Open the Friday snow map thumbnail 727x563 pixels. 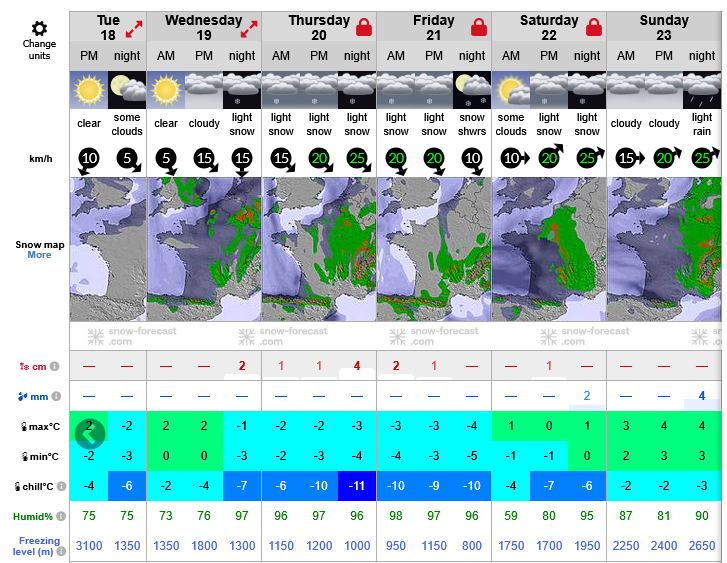click(434, 249)
